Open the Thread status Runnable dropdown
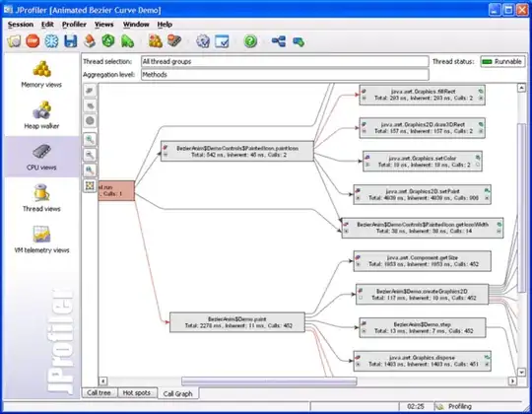This screenshot has width=532, height=414. 502,61
